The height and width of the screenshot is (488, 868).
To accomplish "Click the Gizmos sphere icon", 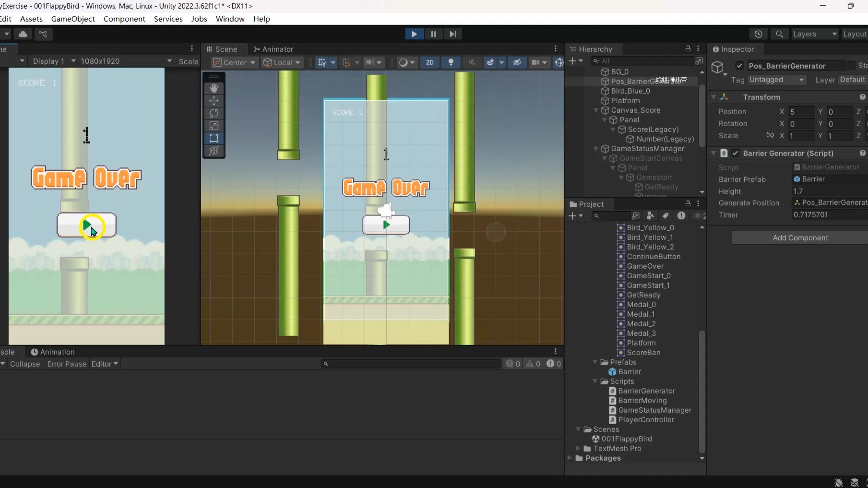I will pos(559,62).
